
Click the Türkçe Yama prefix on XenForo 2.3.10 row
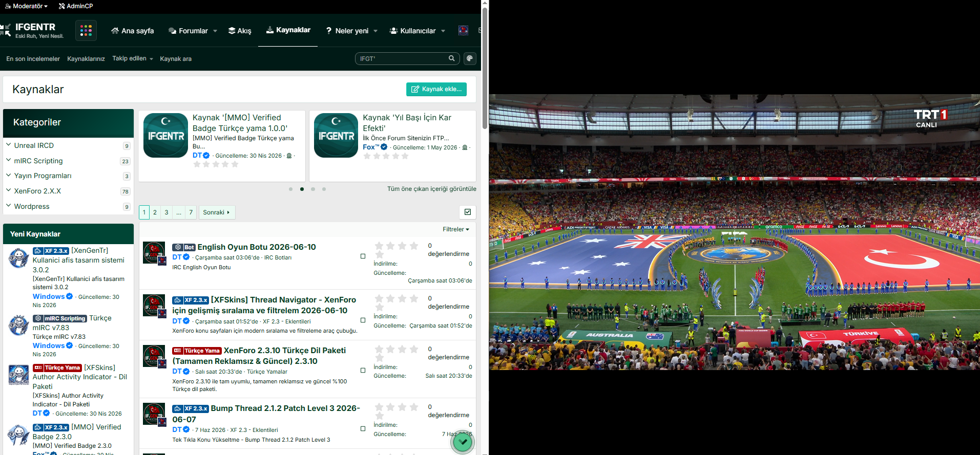(x=197, y=351)
